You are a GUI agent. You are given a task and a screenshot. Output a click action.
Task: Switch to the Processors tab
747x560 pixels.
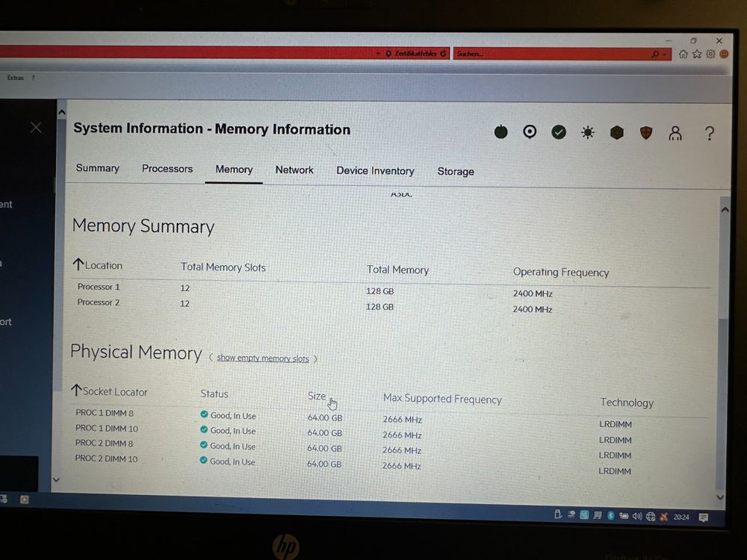coord(167,169)
